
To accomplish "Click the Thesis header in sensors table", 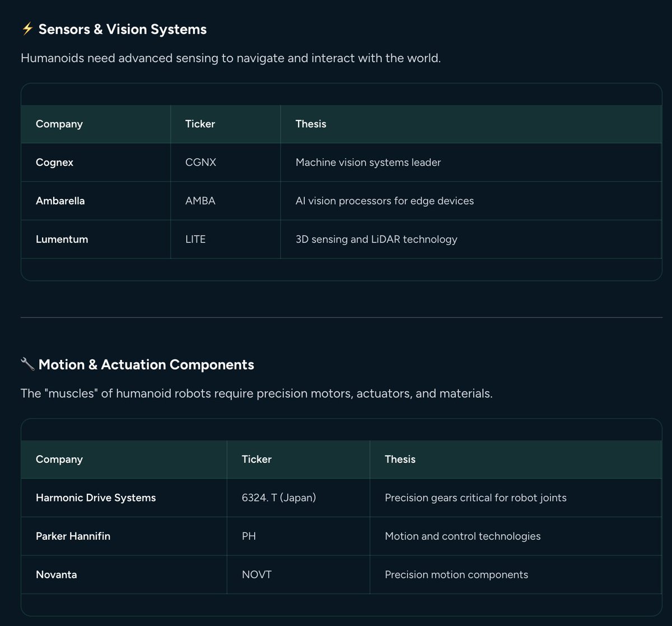I will (x=311, y=124).
